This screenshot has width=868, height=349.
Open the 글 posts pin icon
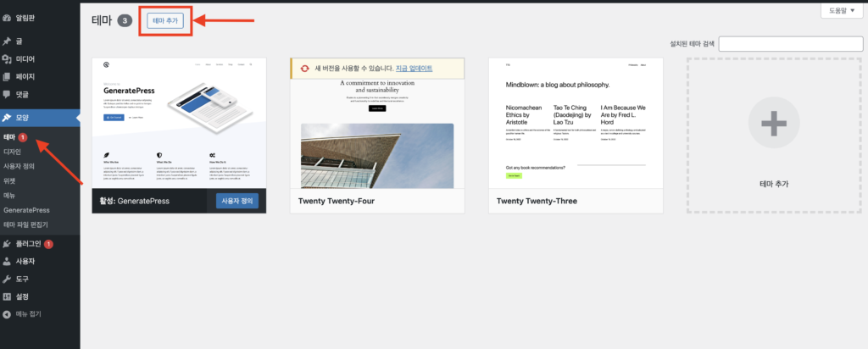7,42
